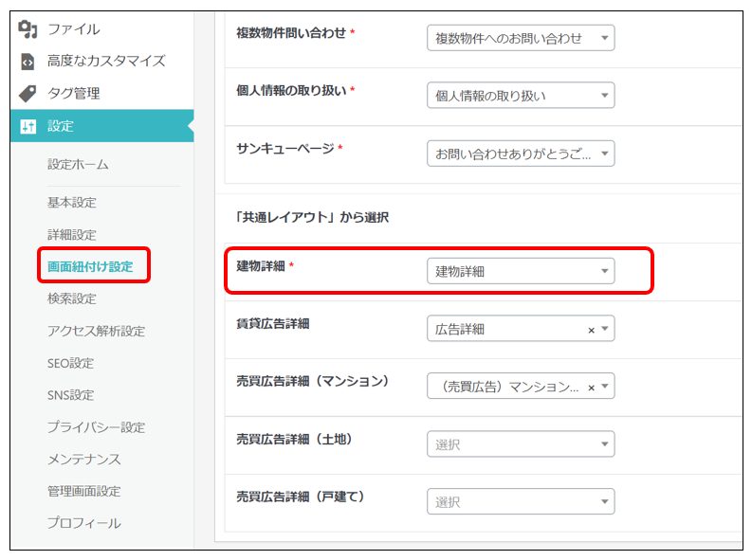
Task: Open 管理画面設定 page
Action: (x=84, y=492)
